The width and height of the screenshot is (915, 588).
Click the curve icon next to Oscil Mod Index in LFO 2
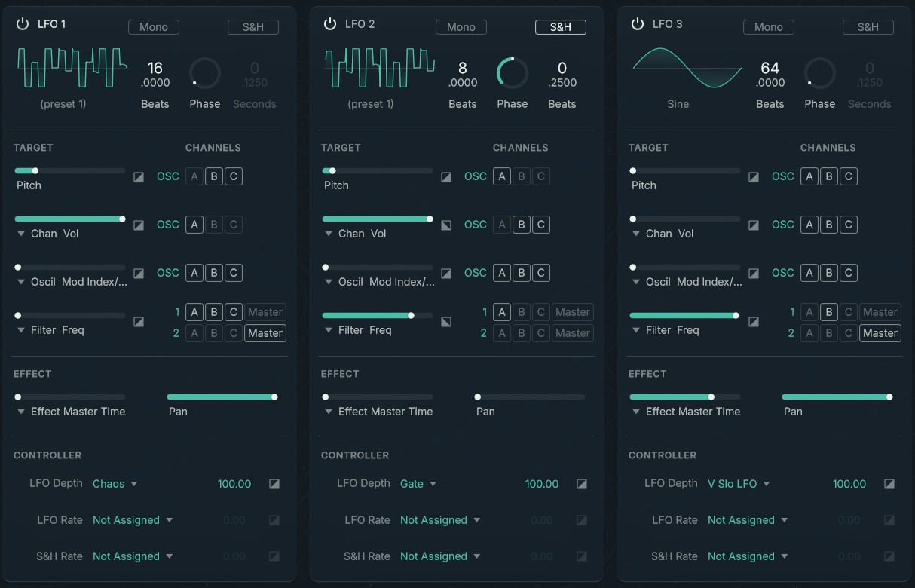pos(446,274)
